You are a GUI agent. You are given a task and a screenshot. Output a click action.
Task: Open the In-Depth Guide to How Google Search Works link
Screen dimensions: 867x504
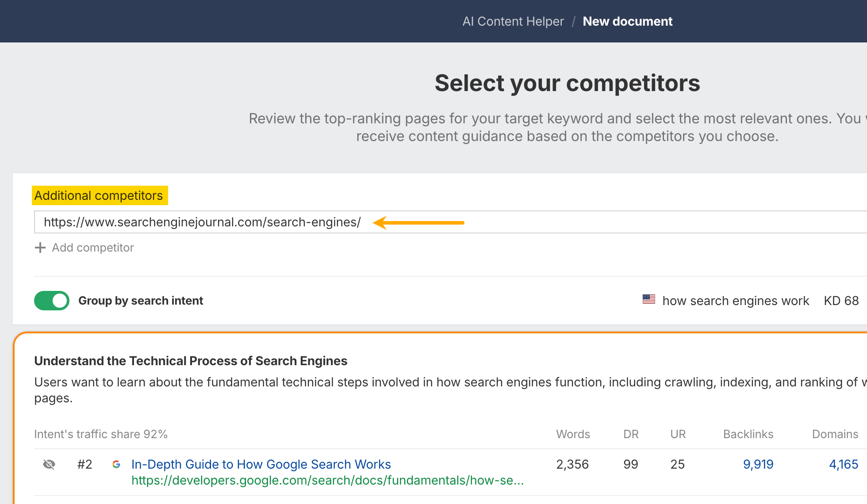(x=261, y=464)
